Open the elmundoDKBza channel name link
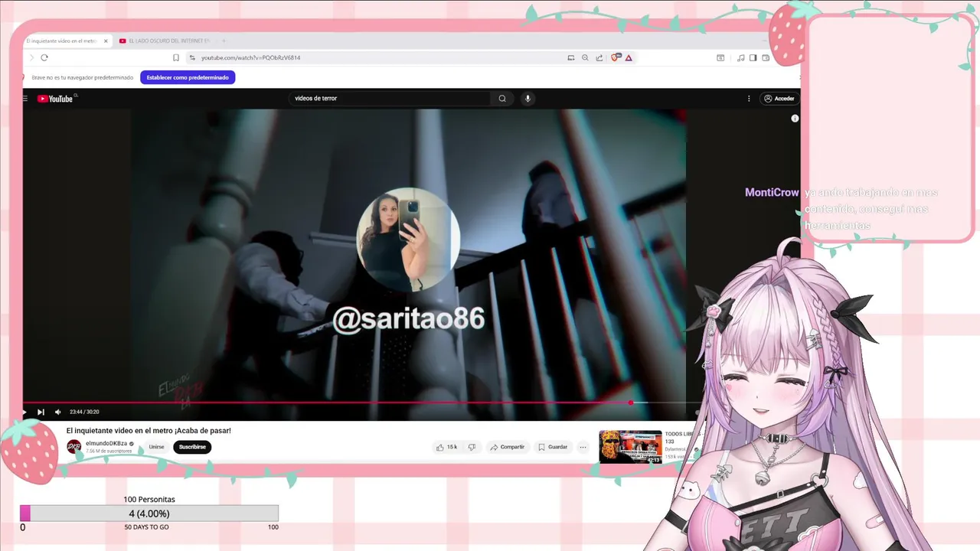 pyautogui.click(x=106, y=444)
